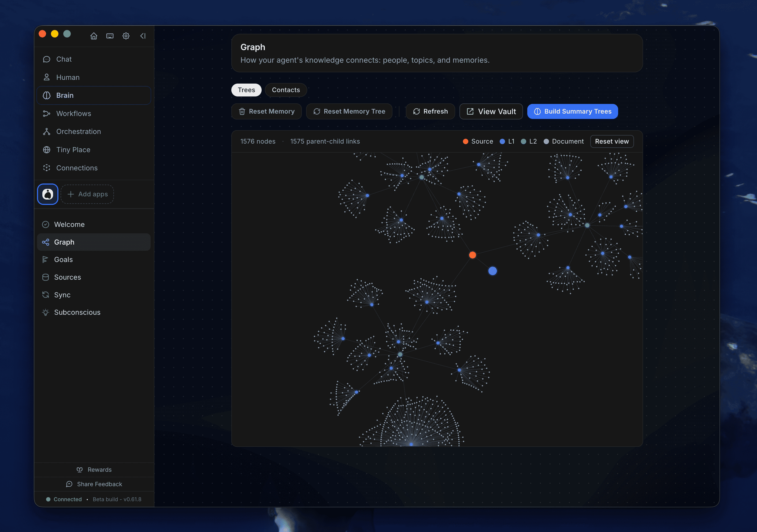This screenshot has width=757, height=532.
Task: Click the Connections icon in sidebar
Action: pos(46,168)
